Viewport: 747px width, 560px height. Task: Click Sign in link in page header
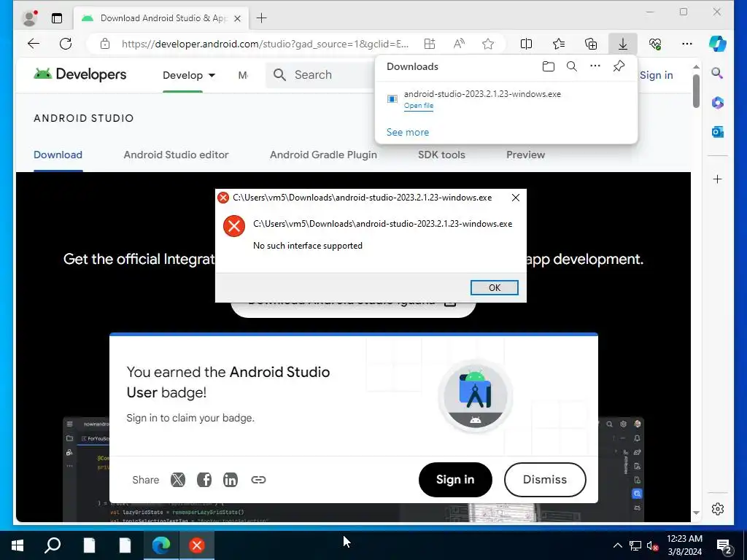tap(656, 75)
